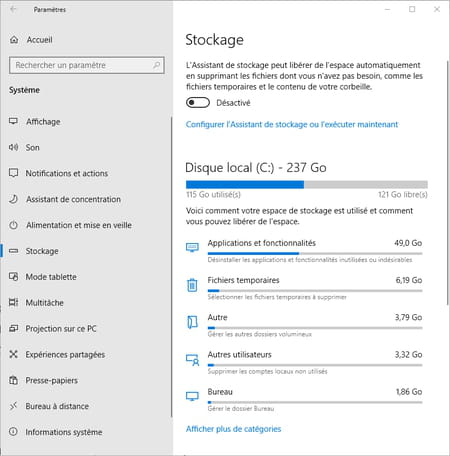Click the Accueil home icon
Viewport: 450px width, 456px height.
[x=14, y=40]
